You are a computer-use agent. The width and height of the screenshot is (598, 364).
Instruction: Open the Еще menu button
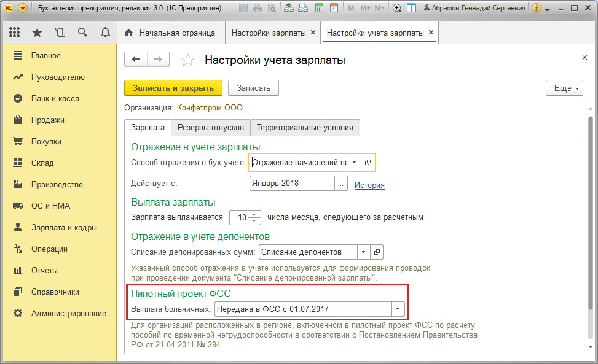coord(564,88)
